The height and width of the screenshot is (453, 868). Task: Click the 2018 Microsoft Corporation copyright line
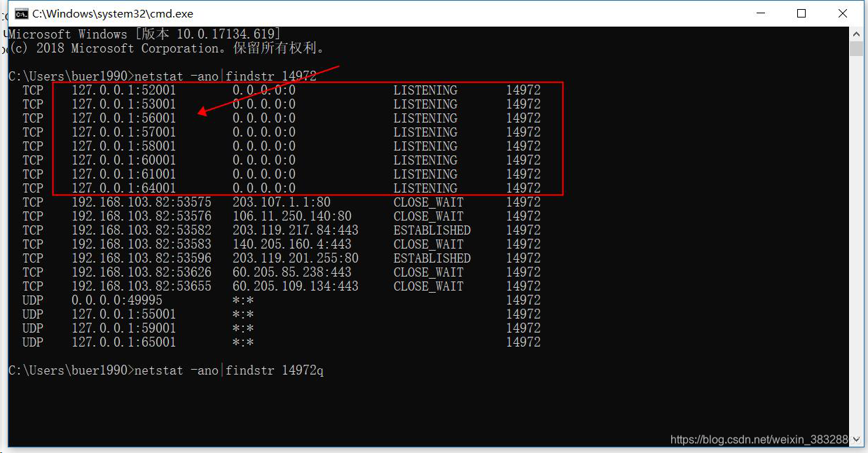(167, 48)
